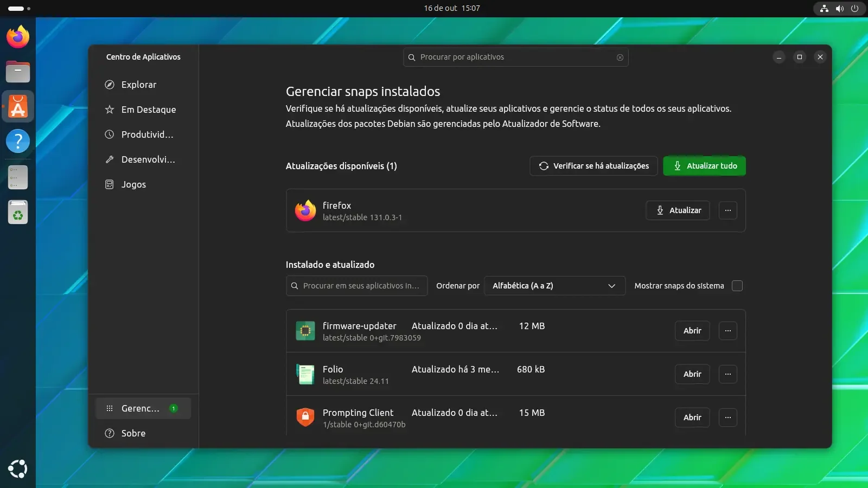Open more options for firmware-updater
The image size is (868, 488).
[728, 331]
